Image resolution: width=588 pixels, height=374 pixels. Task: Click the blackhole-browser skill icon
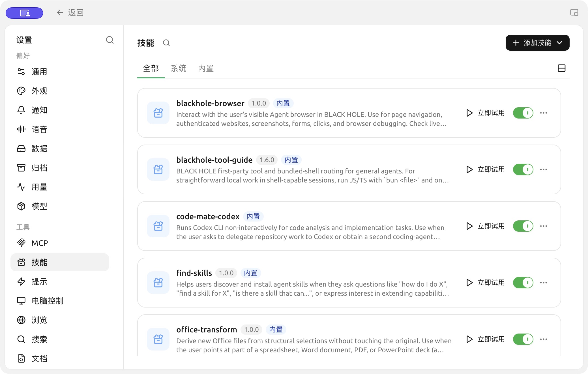click(158, 113)
